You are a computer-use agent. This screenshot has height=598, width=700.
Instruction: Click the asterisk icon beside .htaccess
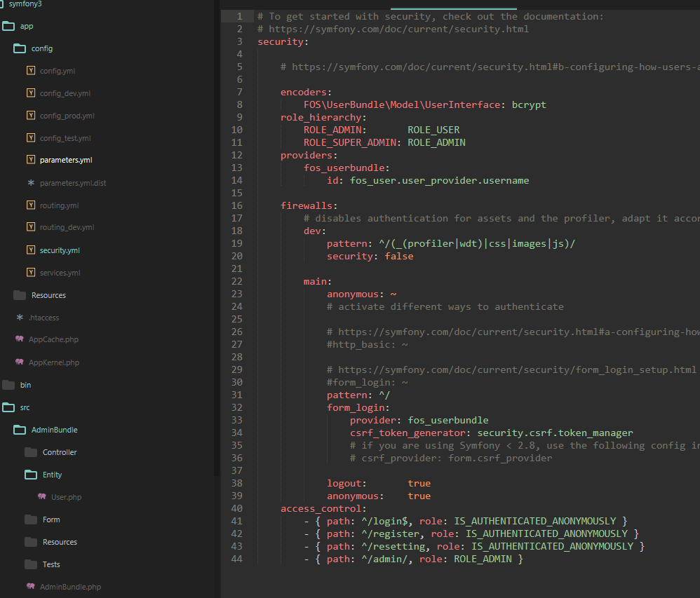[x=22, y=317]
